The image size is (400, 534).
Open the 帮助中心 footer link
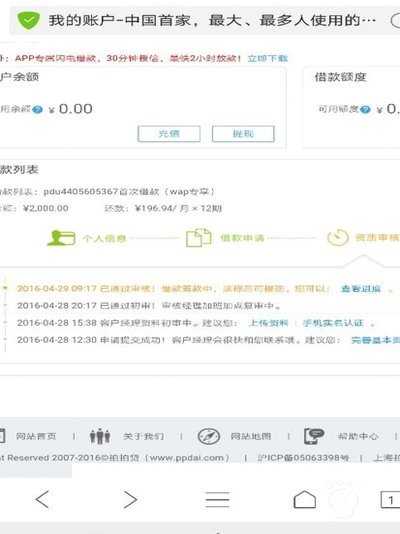click(358, 436)
